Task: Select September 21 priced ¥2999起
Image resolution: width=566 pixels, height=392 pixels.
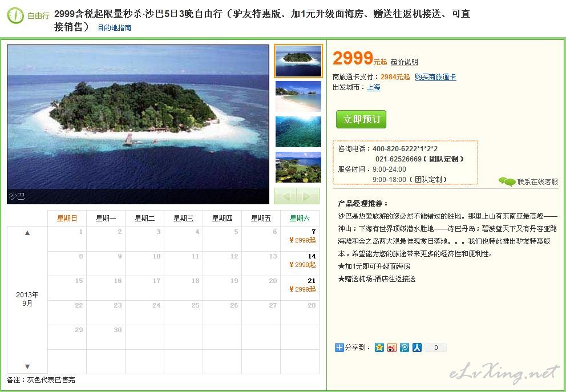Action: point(300,288)
